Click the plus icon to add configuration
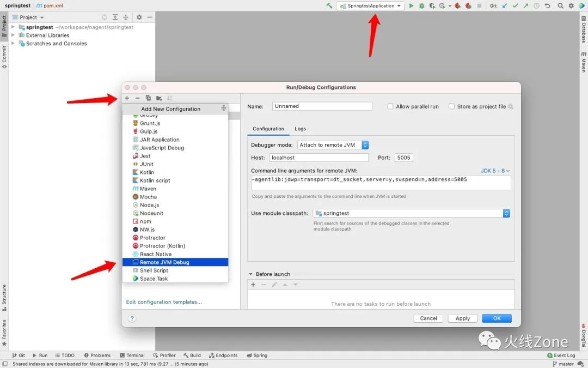 point(127,98)
